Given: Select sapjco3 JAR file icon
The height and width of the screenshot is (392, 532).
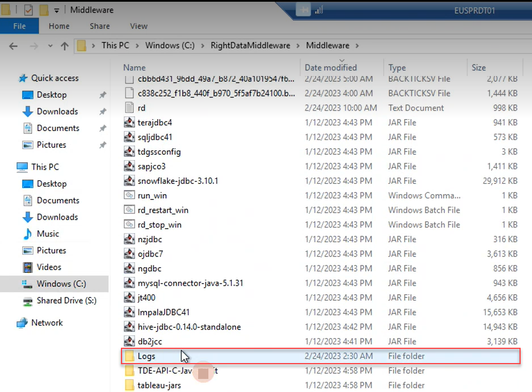Looking at the screenshot, I should (x=129, y=166).
